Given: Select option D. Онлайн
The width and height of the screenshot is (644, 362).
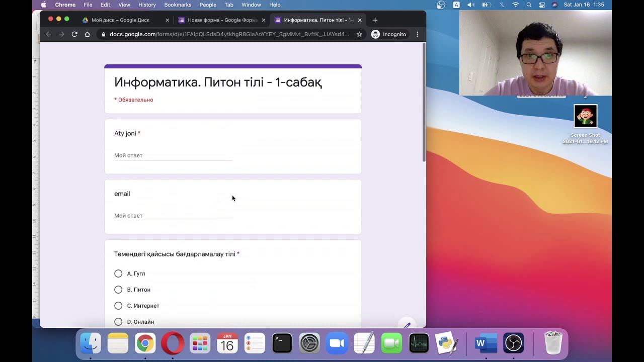Looking at the screenshot, I should coord(118,322).
